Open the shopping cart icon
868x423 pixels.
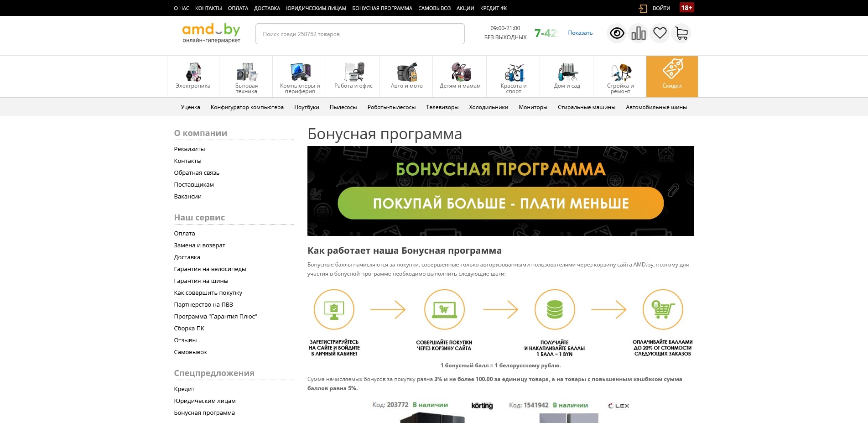click(x=681, y=33)
